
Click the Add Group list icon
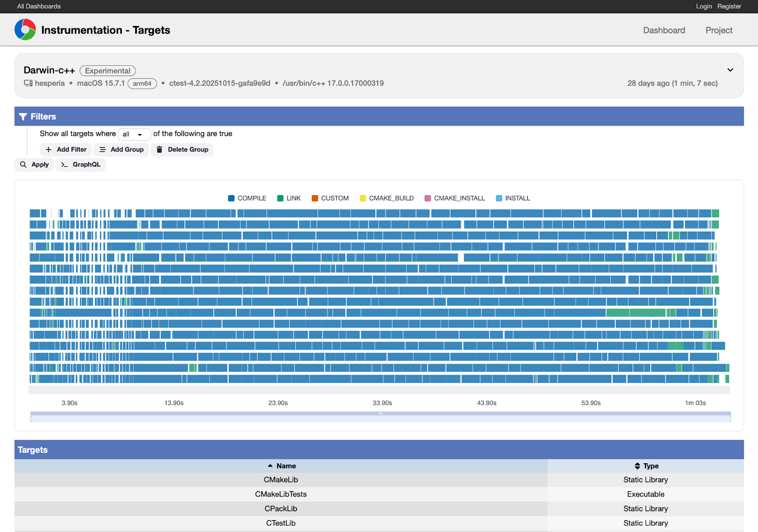102,150
